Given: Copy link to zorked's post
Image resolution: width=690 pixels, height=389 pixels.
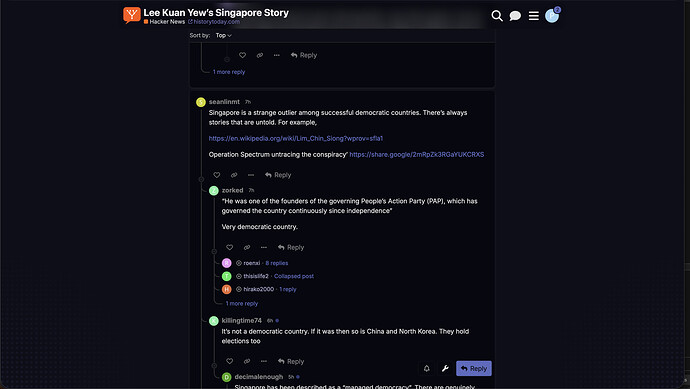Looking at the screenshot, I should (247, 247).
